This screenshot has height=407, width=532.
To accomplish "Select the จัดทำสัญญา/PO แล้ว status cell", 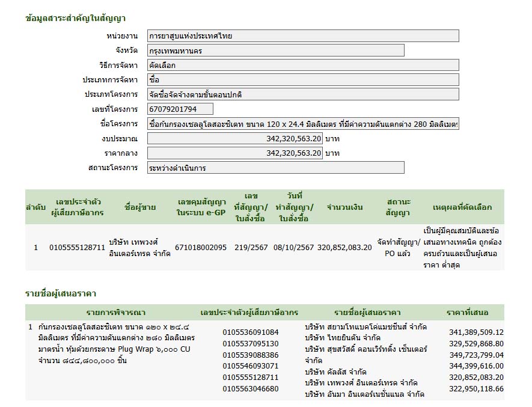I will [398, 247].
